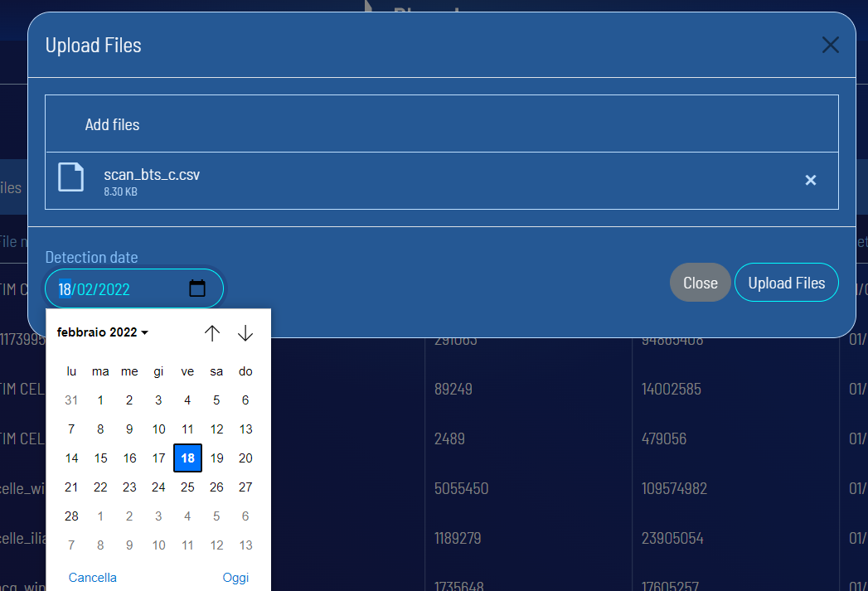This screenshot has width=868, height=591.
Task: Go to previous month with up arrow
Action: click(212, 333)
